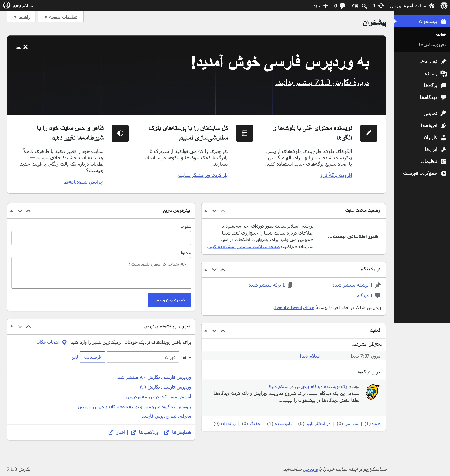Collapse the sidebar with جمع‌کردن فهرست
This screenshot has height=476, width=450.
point(422,173)
